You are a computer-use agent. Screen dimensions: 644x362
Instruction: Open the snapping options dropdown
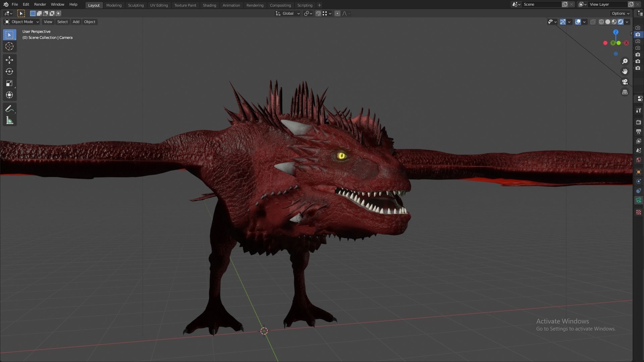click(327, 13)
